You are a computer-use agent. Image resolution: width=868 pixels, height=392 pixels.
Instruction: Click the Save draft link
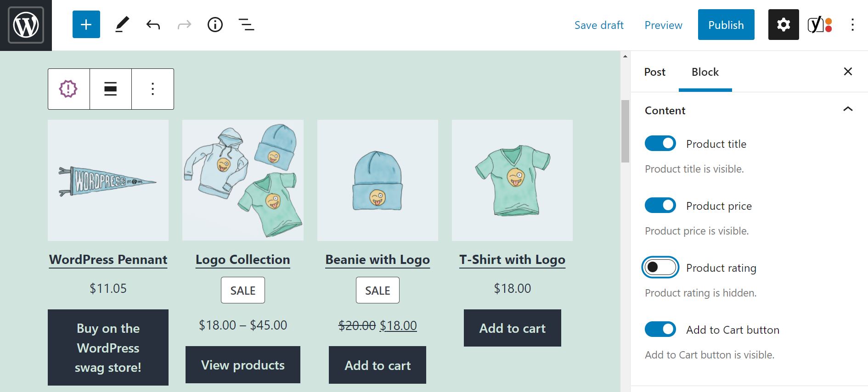[x=599, y=25]
